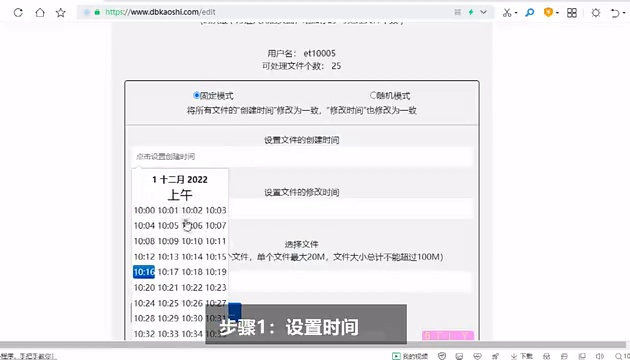Click the scissors screenshot tool icon
Viewport: 630px width, 360px height.
[x=507, y=12]
